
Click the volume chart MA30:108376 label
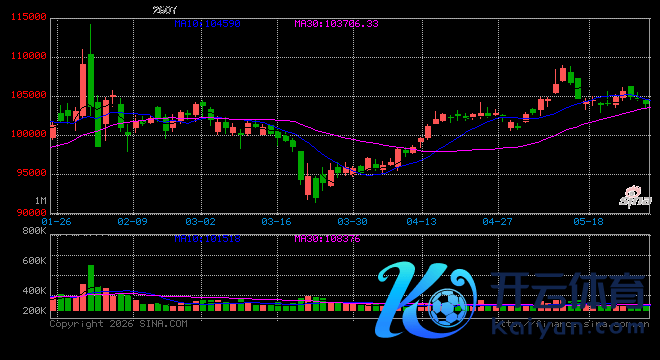(x=327, y=239)
